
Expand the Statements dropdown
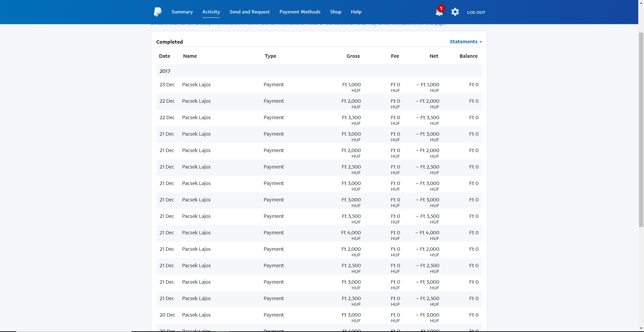pyautogui.click(x=466, y=42)
